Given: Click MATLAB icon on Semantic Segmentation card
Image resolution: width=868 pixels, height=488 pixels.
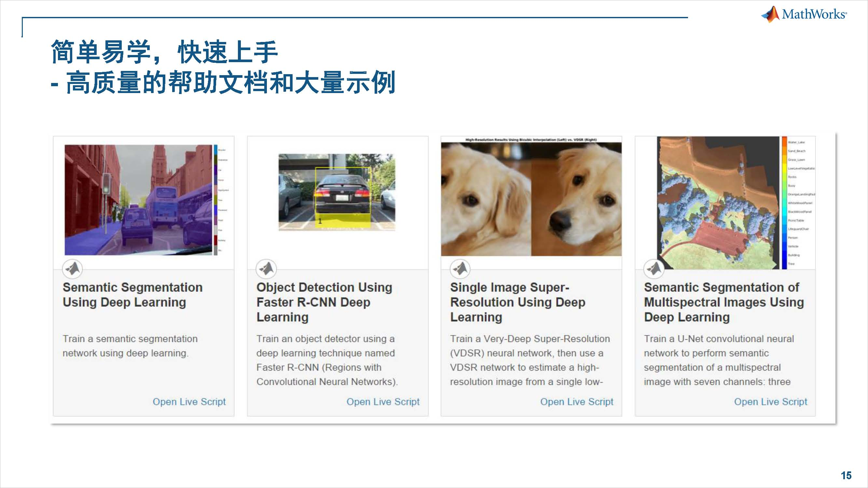Looking at the screenshot, I should point(73,269).
